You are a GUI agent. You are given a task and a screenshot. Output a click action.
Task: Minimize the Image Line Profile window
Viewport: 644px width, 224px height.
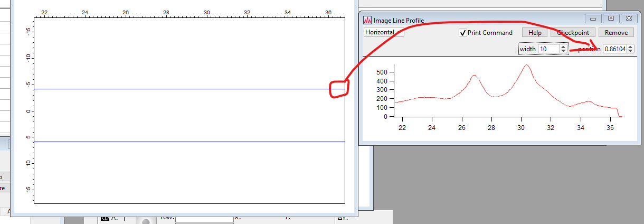pos(593,18)
